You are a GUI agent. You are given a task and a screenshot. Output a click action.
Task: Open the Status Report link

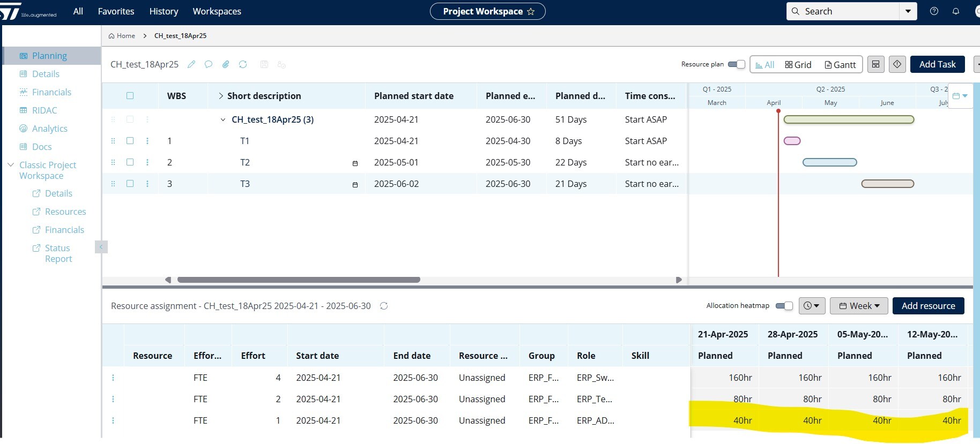pyautogui.click(x=58, y=253)
